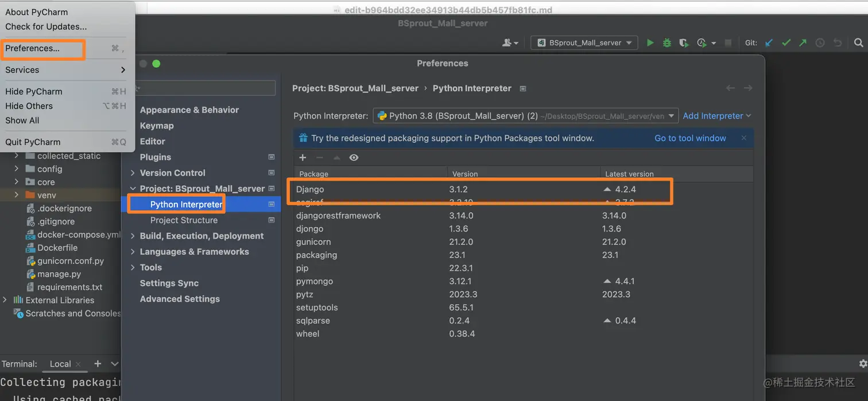Commit changes with green Git checkmark
This screenshot has height=401, width=868.
786,42
